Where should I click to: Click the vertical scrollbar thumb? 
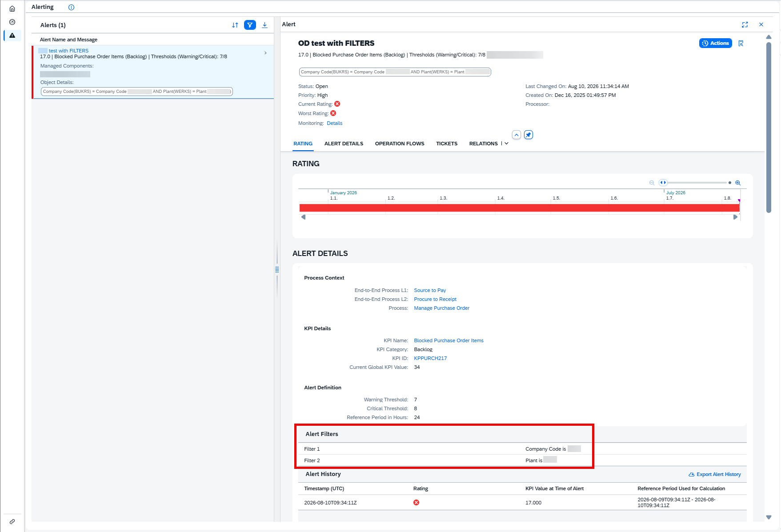click(x=769, y=127)
